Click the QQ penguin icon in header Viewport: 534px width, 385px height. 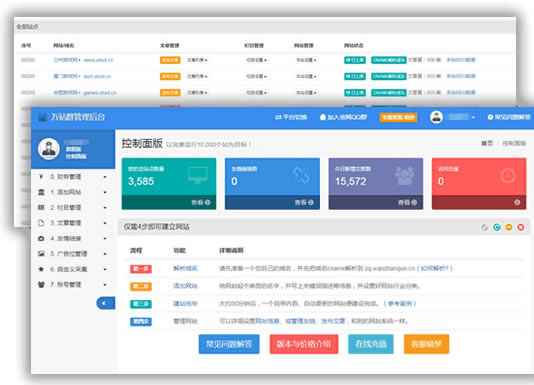(323, 117)
